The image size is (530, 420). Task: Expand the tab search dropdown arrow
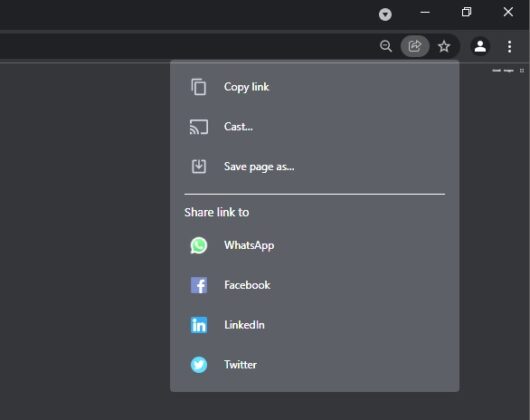(x=385, y=14)
